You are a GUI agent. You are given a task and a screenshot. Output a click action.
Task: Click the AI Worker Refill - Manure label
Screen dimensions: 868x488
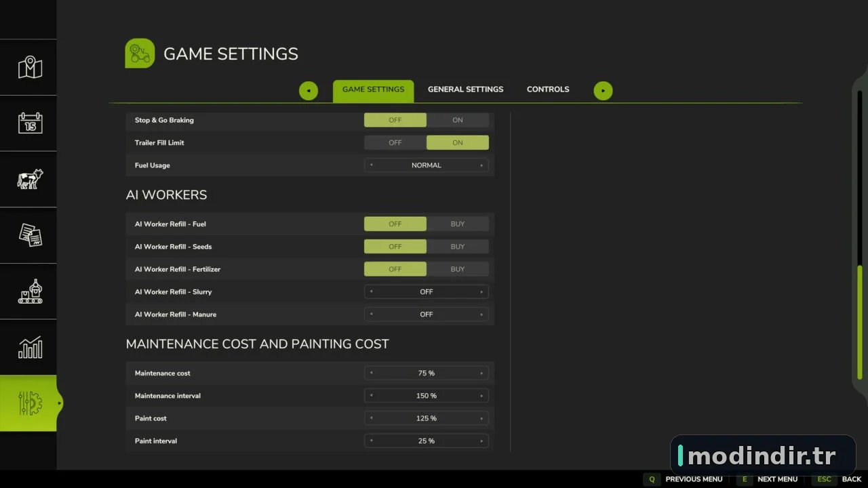click(176, 314)
